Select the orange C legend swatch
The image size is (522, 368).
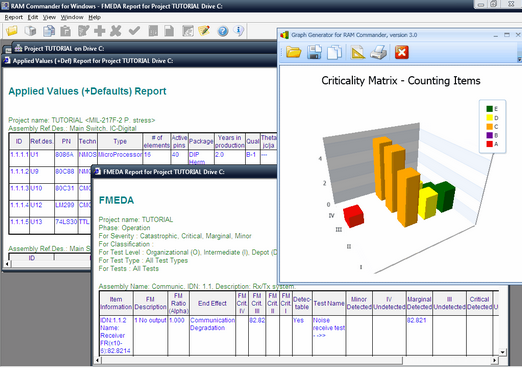coord(489,127)
